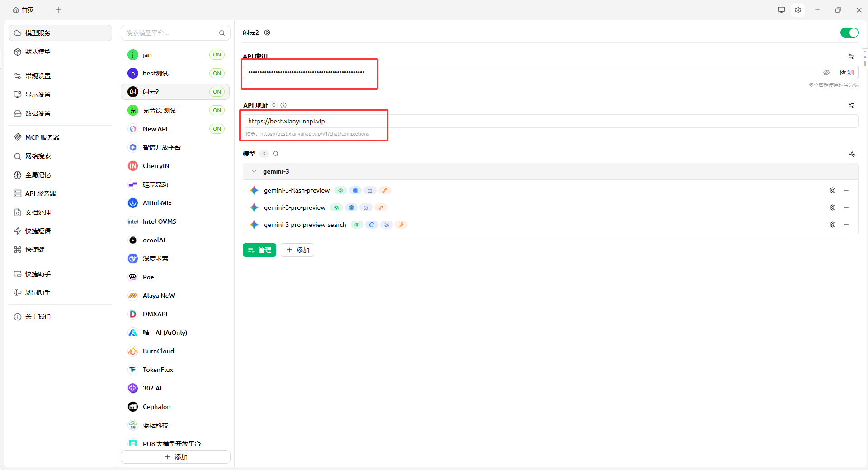868x470 pixels.
Task: Open 常规设置 in the sidebar
Action: [x=38, y=76]
